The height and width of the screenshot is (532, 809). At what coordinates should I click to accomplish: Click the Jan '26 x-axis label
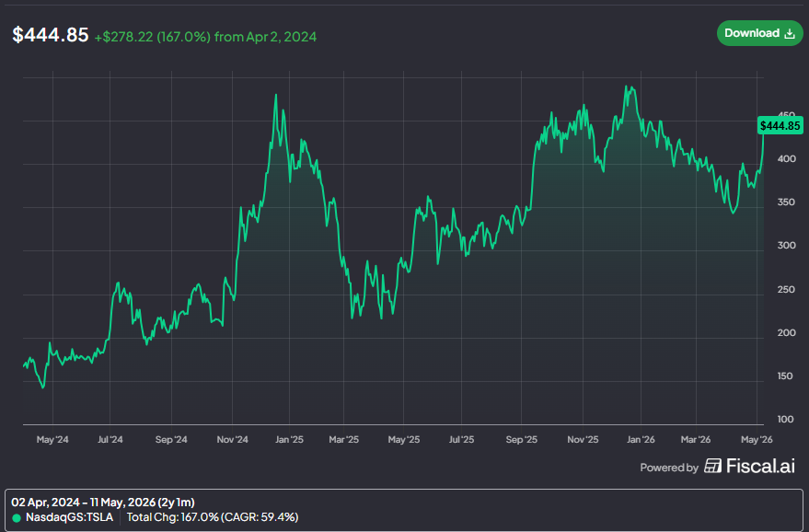[x=641, y=440]
